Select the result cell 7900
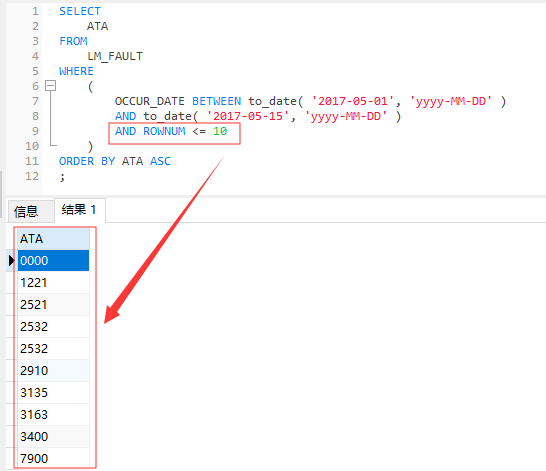Image resolution: width=546 pixels, height=471 pixels. coord(53,458)
